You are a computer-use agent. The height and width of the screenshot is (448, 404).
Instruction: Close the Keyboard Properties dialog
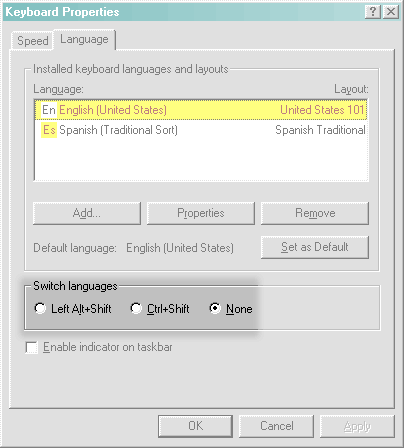click(391, 12)
